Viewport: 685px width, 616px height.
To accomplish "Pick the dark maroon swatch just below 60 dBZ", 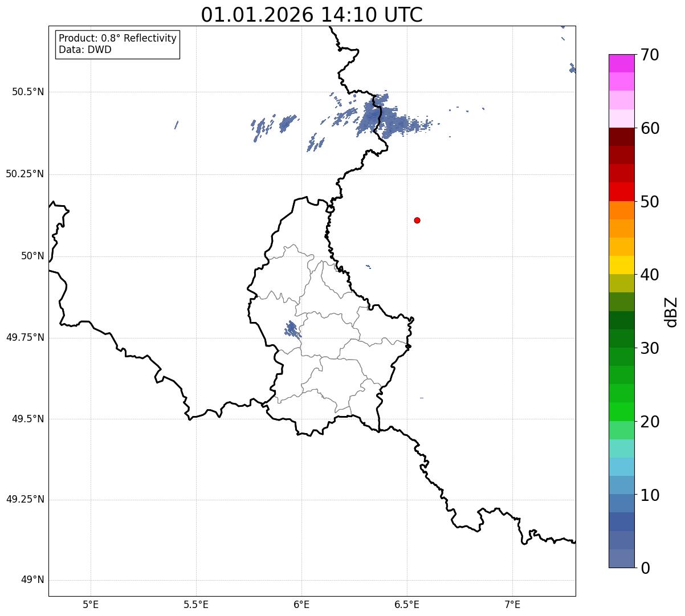I will 621,137.
